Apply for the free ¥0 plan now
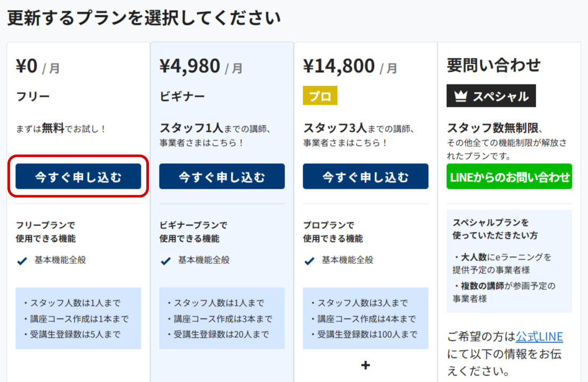This screenshot has width=588, height=382. pos(78,177)
